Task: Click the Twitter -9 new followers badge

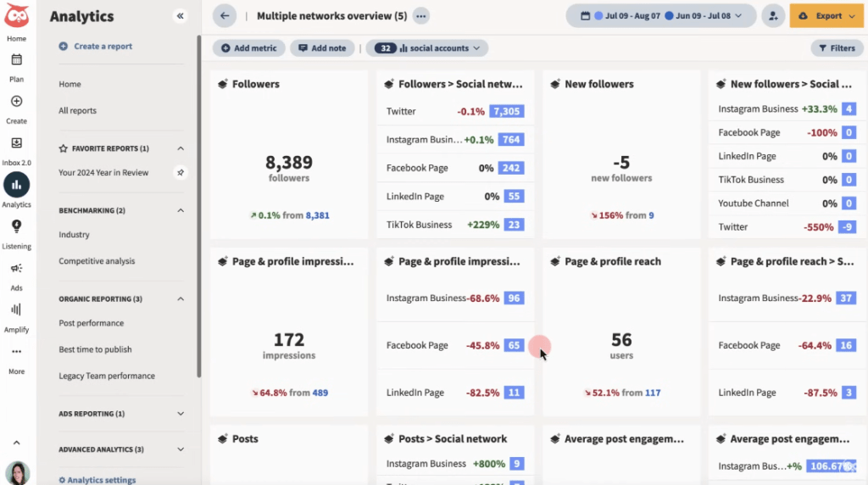Action: pos(847,227)
